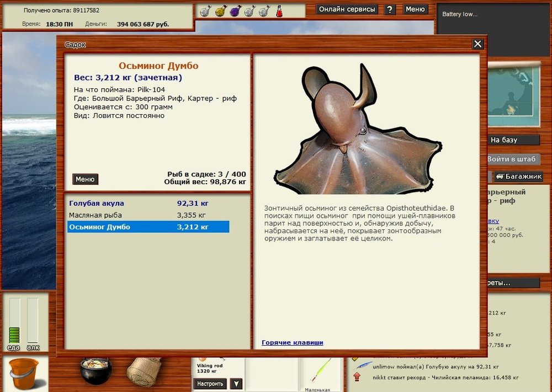
Task: Open help with the question mark button
Action: tap(390, 9)
